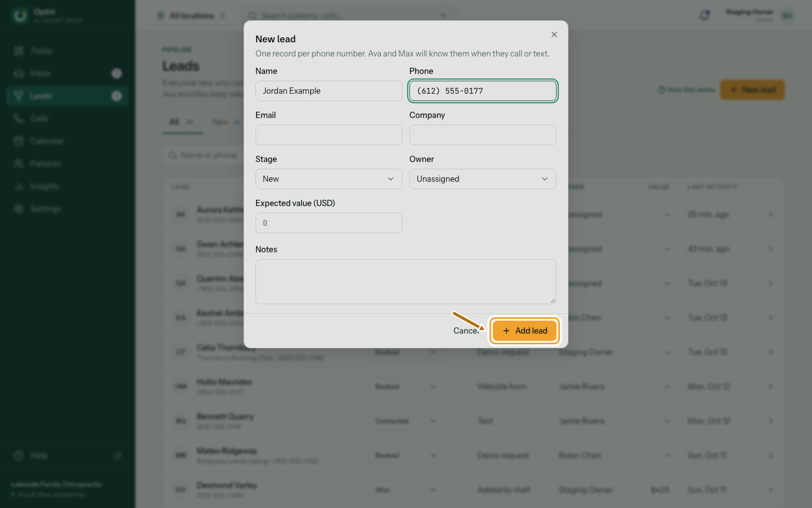Click the Name or phone search box
The height and width of the screenshot is (508, 812).
[x=204, y=155]
